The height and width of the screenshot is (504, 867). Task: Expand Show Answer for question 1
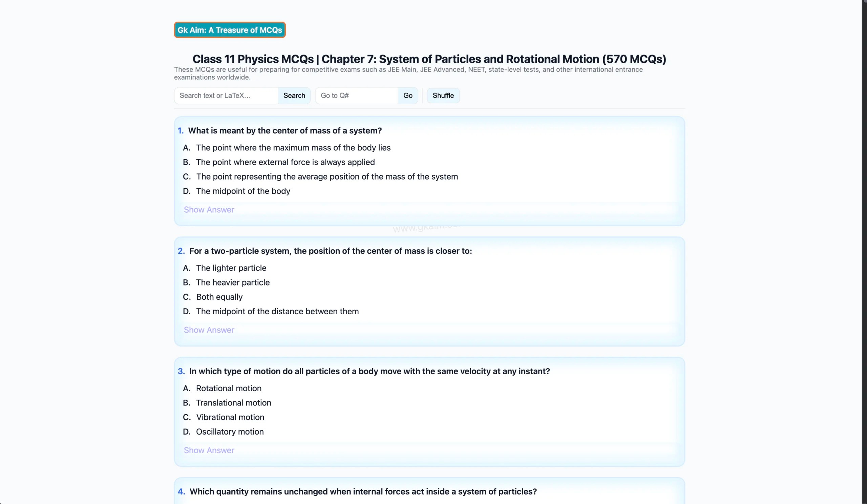click(x=209, y=210)
